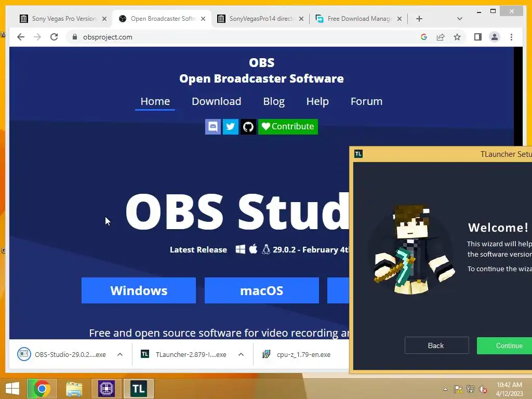
Task: Click the site padlock icon
Action: [75, 37]
